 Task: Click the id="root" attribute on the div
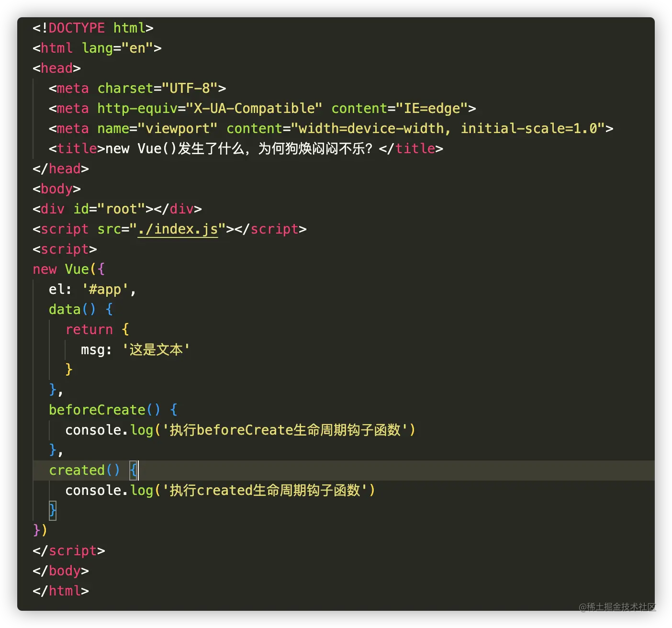[109, 209]
